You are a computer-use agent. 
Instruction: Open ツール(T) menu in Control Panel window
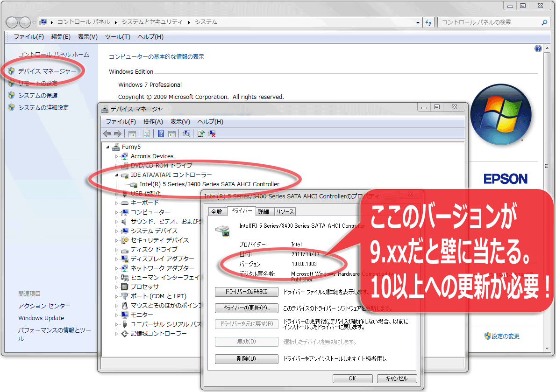[118, 37]
